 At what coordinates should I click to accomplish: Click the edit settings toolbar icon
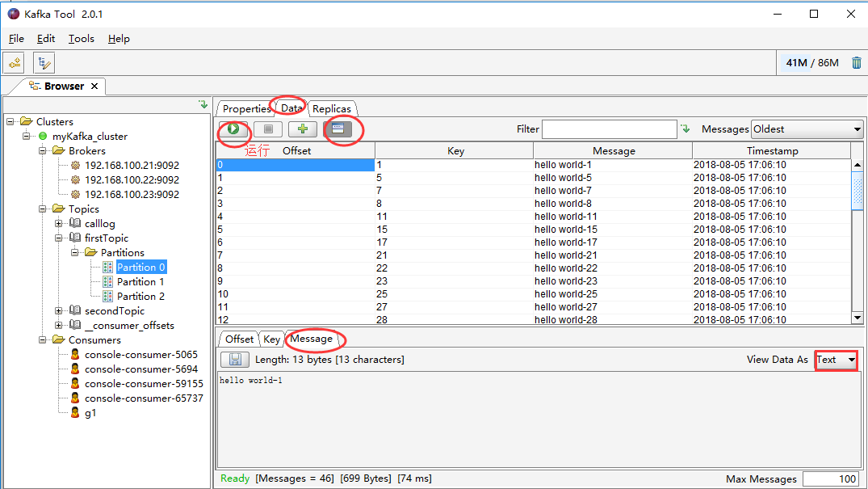pyautogui.click(x=44, y=63)
